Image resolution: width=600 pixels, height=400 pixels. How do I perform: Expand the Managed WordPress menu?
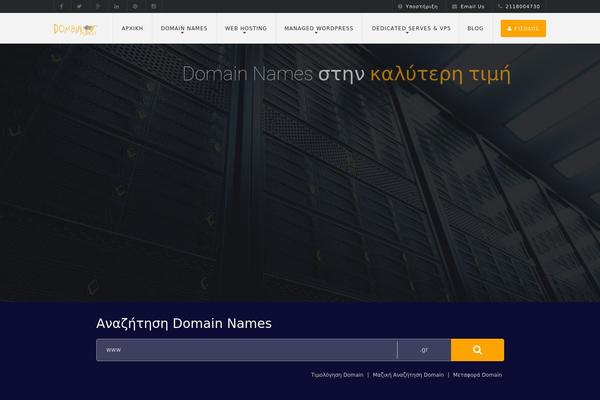[319, 28]
